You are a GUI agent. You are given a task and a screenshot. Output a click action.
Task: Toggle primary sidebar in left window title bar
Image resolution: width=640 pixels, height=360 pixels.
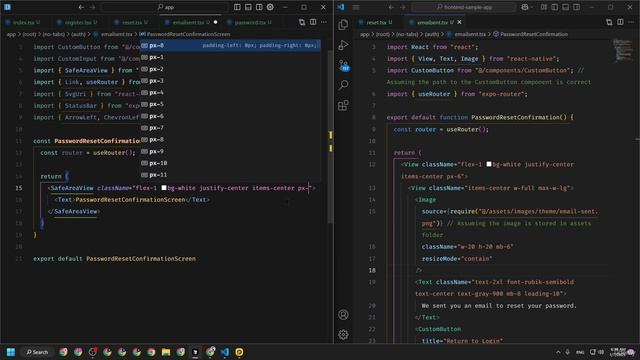[x=237, y=7]
